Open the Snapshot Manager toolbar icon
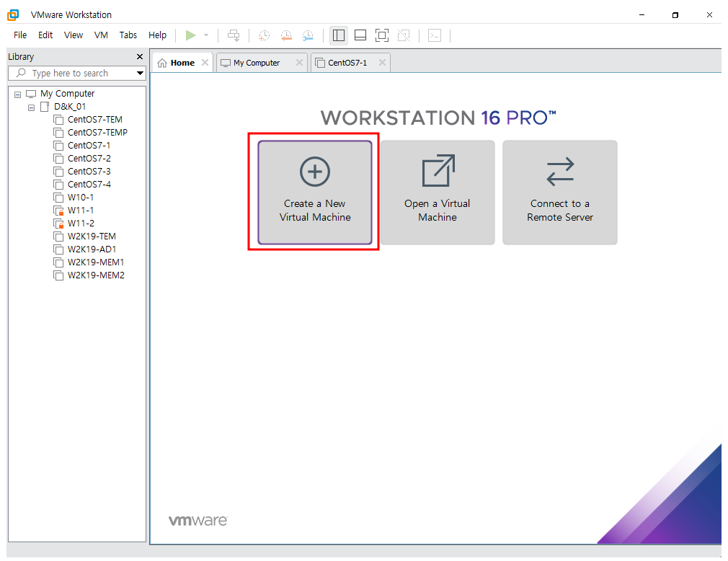Image resolution: width=728 pixels, height=561 pixels. pyautogui.click(x=308, y=35)
